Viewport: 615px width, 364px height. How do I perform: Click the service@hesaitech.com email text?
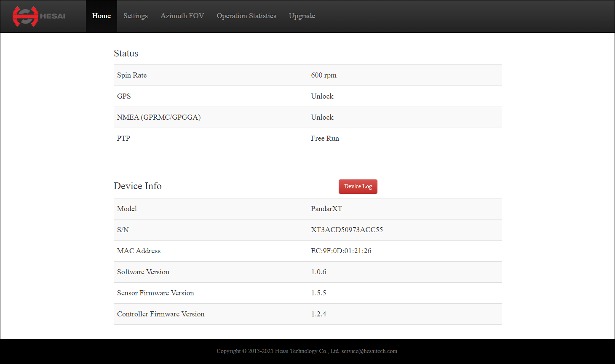(369, 351)
